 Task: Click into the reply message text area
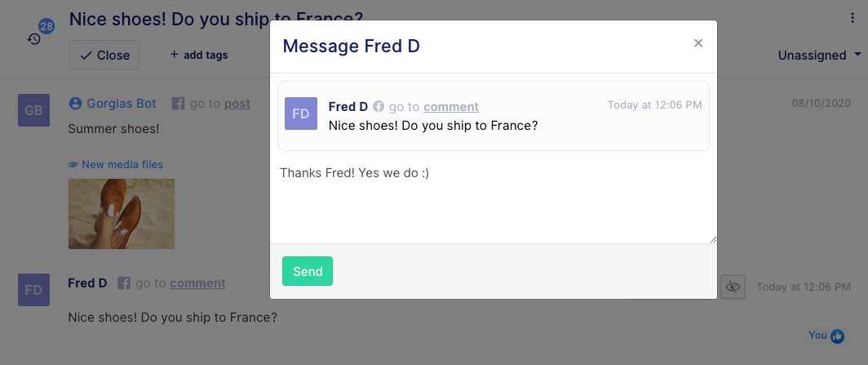pos(494,202)
